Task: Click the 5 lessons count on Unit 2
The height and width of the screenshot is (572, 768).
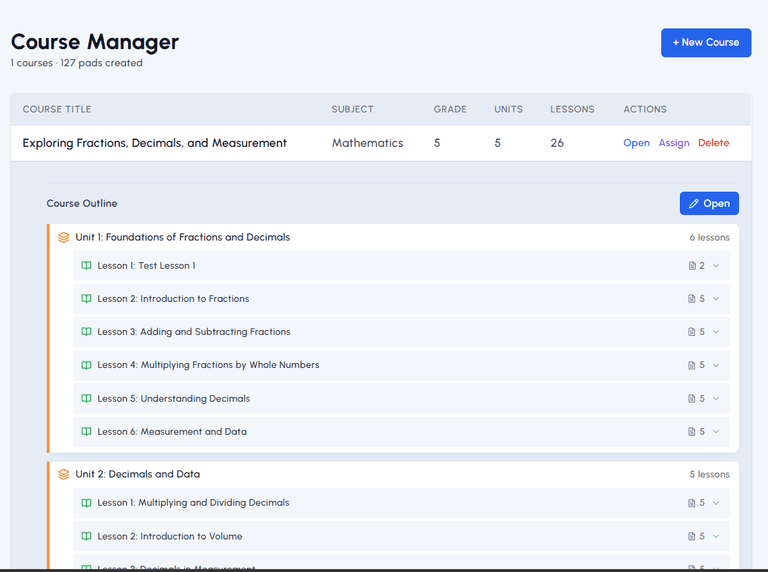Action: coord(709,475)
